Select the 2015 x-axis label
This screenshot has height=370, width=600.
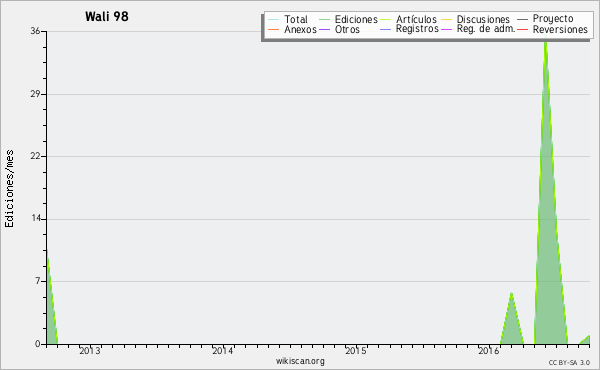coord(356,351)
